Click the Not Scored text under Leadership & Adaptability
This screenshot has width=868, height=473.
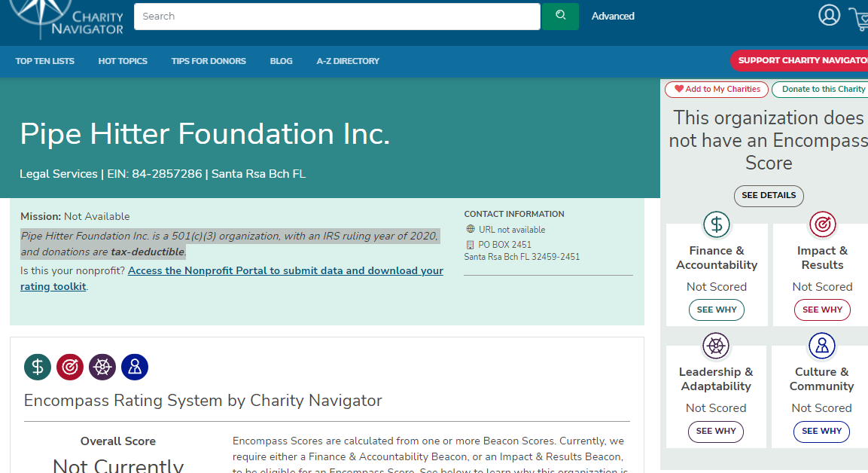[x=716, y=408]
